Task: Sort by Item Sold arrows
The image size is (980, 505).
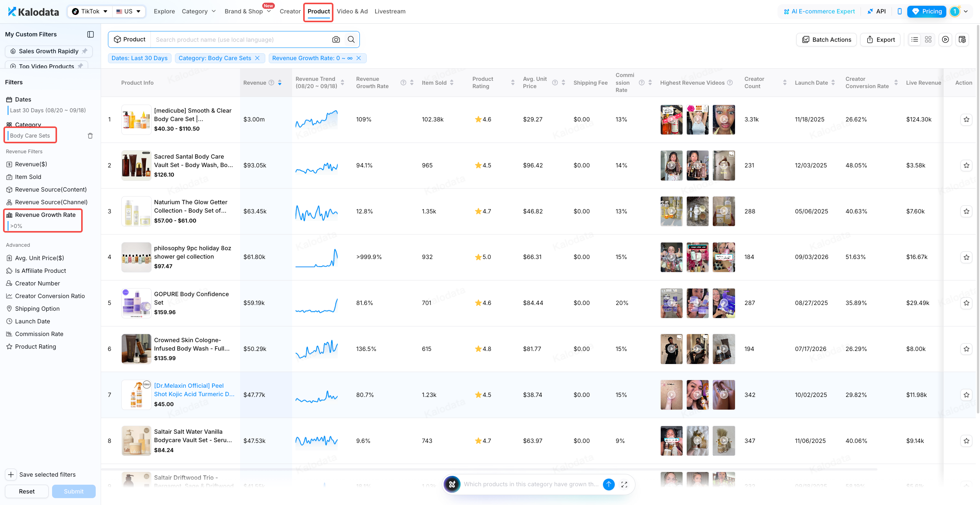Action: (x=452, y=83)
